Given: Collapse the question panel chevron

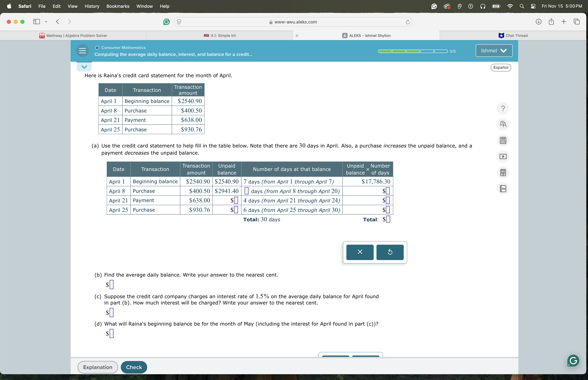Looking at the screenshot, I should 84,67.
